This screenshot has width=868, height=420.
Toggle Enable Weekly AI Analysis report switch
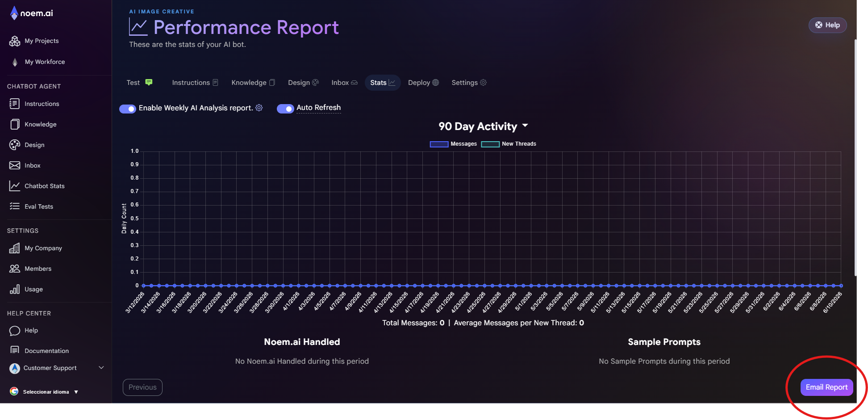128,109
